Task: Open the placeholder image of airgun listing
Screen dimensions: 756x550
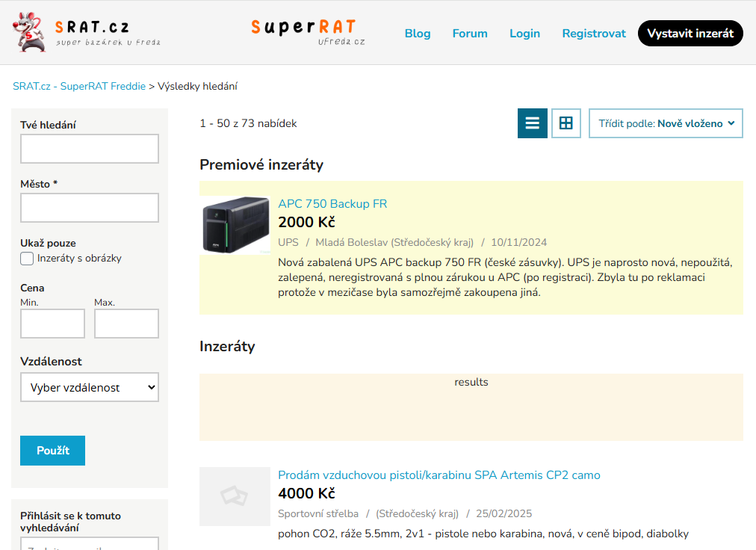Action: pos(235,496)
